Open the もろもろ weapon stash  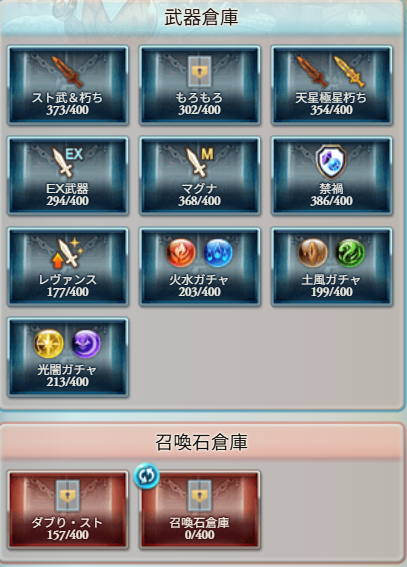(x=200, y=85)
